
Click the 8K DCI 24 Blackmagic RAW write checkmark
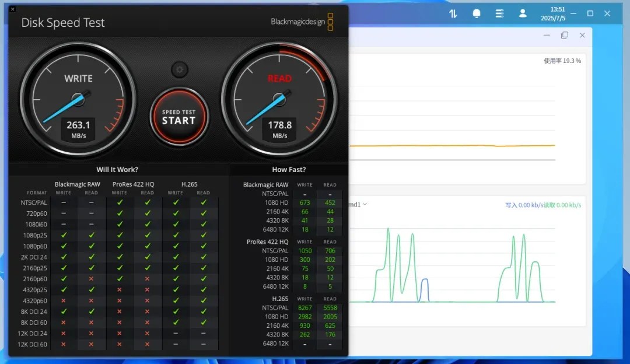[x=64, y=311]
